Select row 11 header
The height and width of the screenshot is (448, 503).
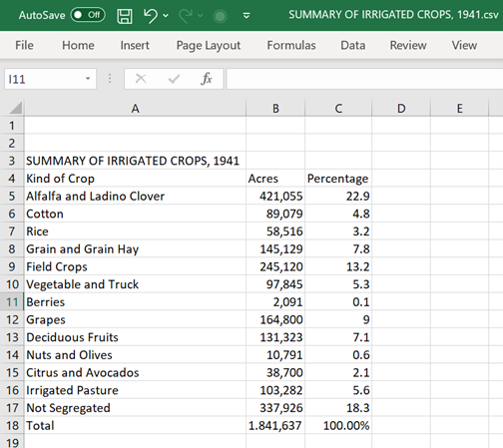[x=12, y=302]
